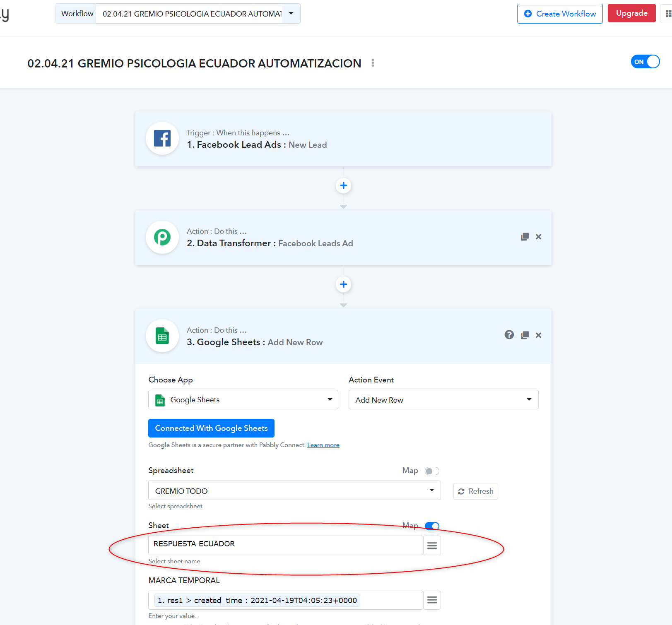
Task: Click the Facebook Lead Ads trigger icon
Action: tap(162, 138)
